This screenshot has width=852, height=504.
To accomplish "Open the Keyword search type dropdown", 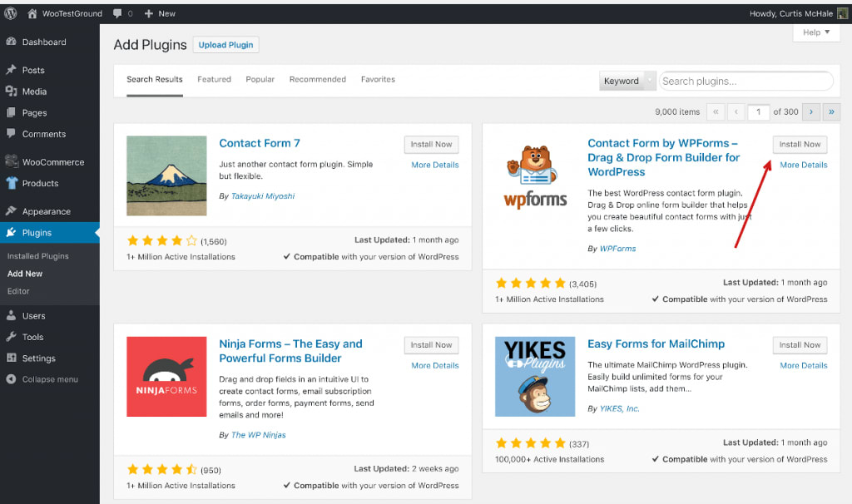I will [627, 81].
